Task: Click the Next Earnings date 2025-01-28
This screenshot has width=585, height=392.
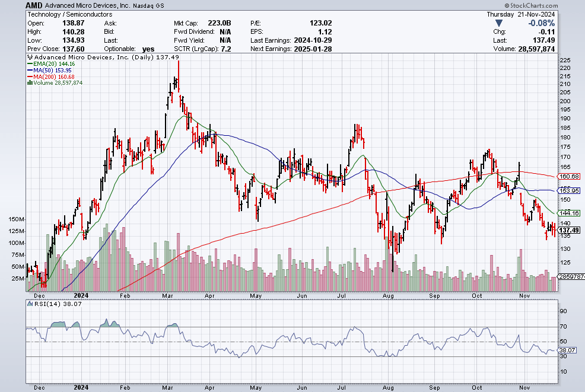Action: coord(313,49)
